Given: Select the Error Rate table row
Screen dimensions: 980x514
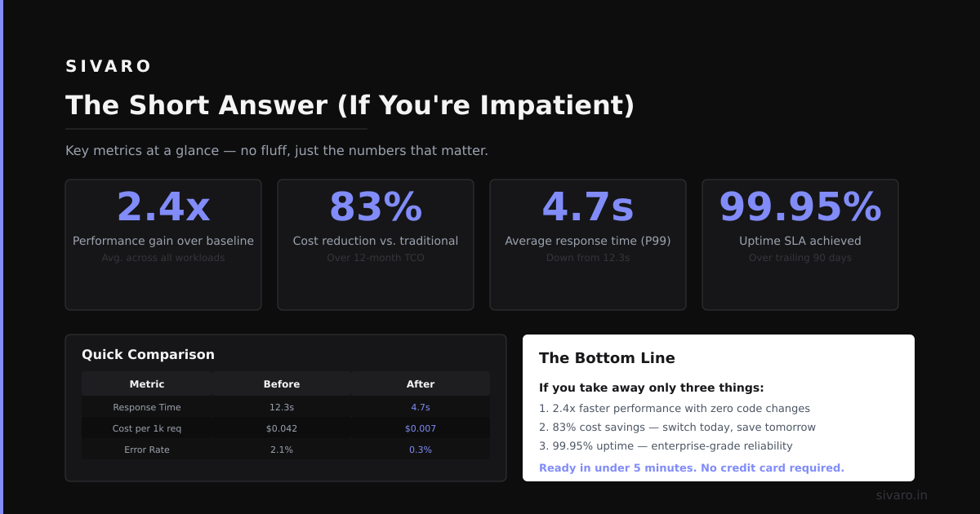Looking at the screenshot, I should [286, 450].
